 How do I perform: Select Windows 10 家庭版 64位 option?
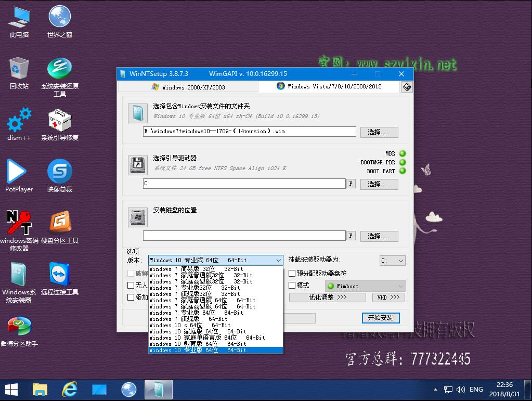(216, 331)
